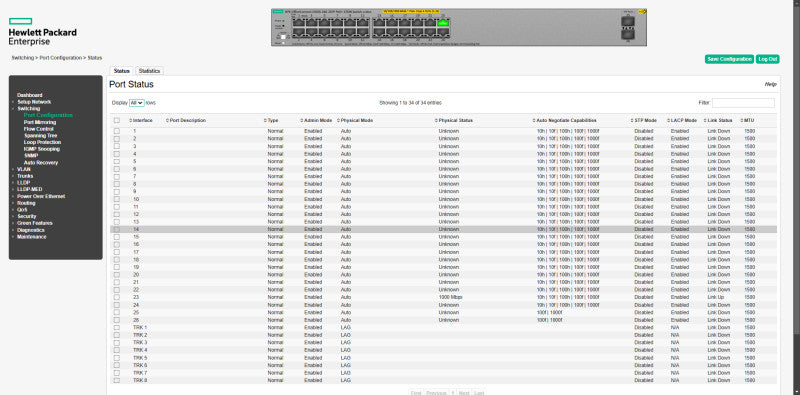Expand the Maintenance menu section
Image resolution: width=800 pixels, height=395 pixels.
click(x=32, y=237)
